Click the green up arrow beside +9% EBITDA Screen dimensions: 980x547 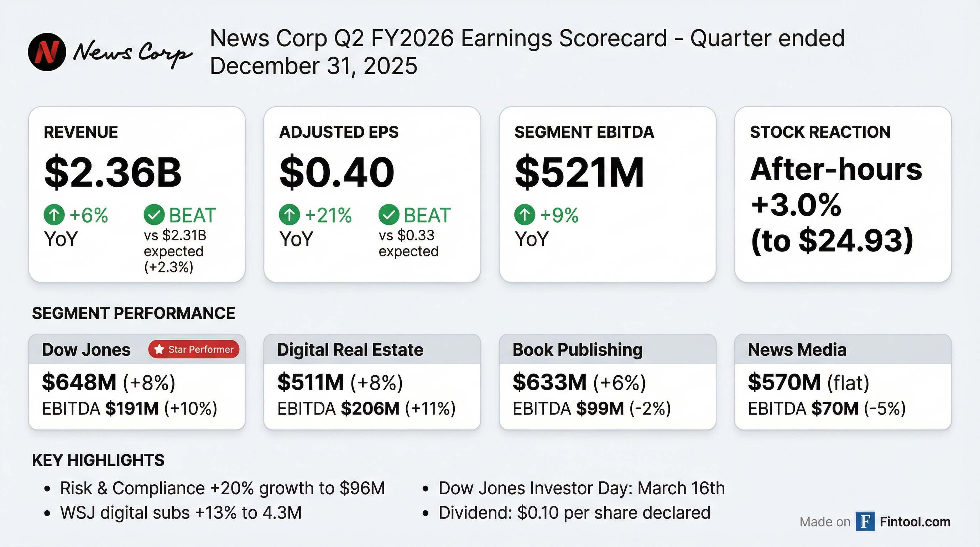click(525, 214)
